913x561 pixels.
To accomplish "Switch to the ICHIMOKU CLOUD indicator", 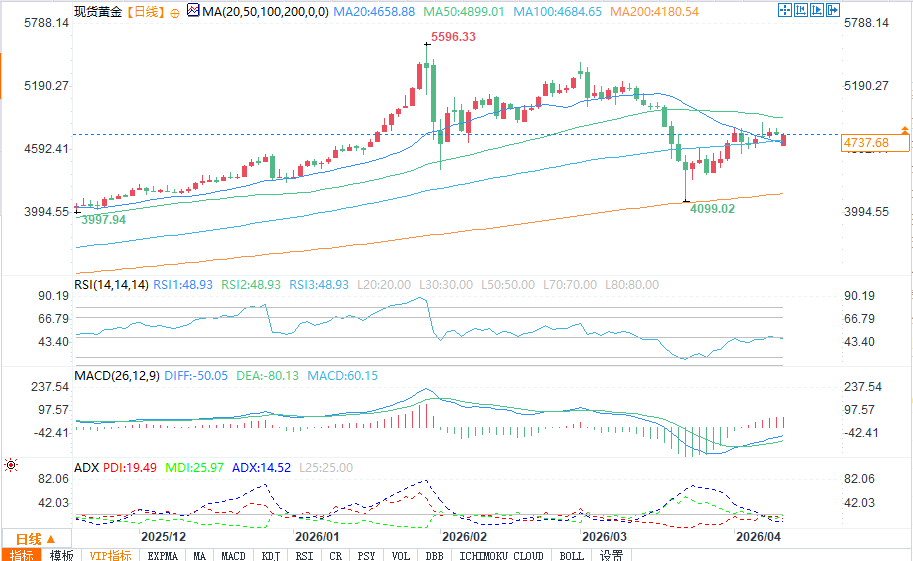I will pos(501,555).
